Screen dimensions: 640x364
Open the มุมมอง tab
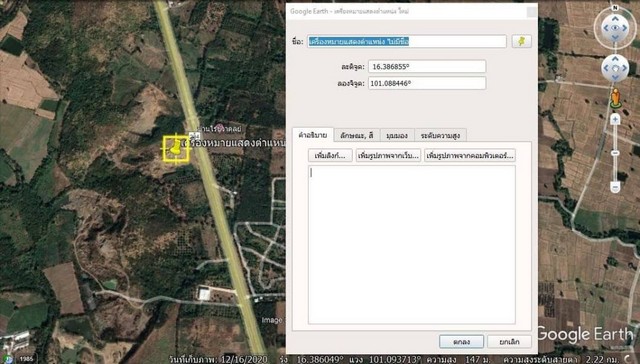tap(397, 135)
